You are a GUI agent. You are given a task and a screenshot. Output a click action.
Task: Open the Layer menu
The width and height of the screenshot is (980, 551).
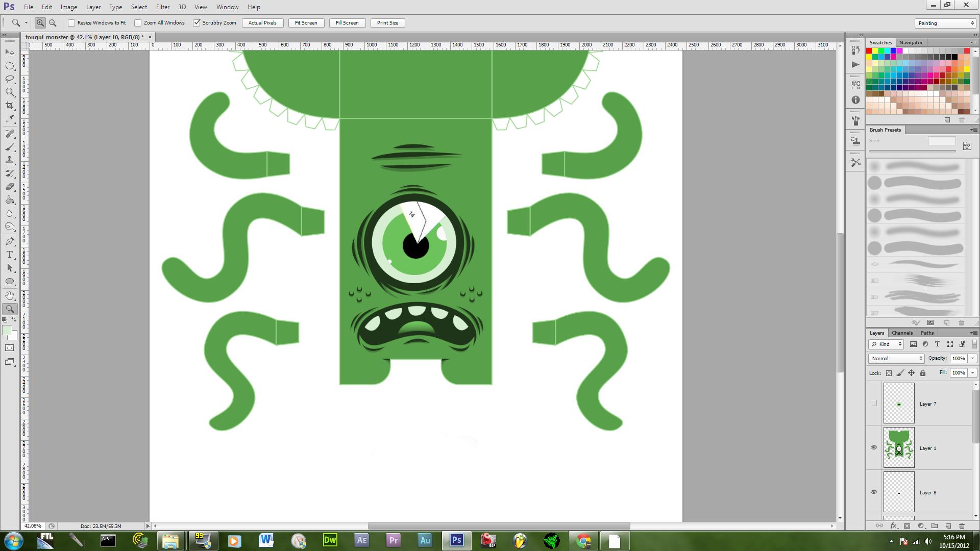[x=93, y=7]
